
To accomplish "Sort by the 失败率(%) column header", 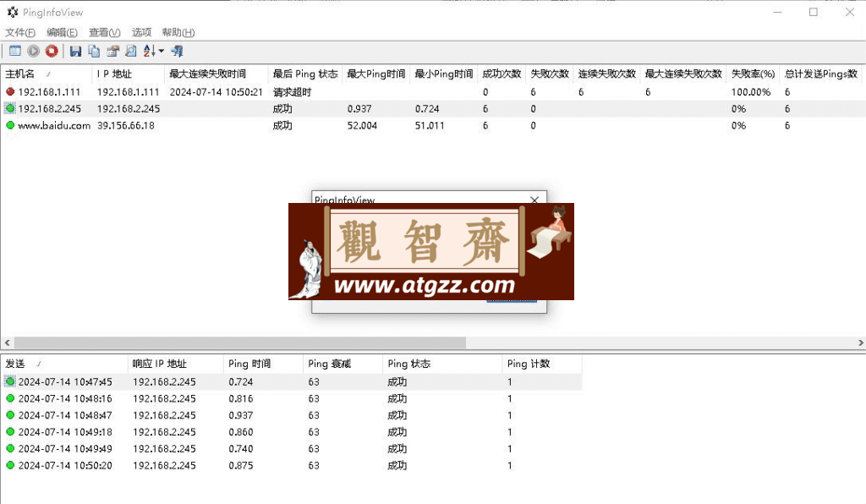I will click(754, 74).
